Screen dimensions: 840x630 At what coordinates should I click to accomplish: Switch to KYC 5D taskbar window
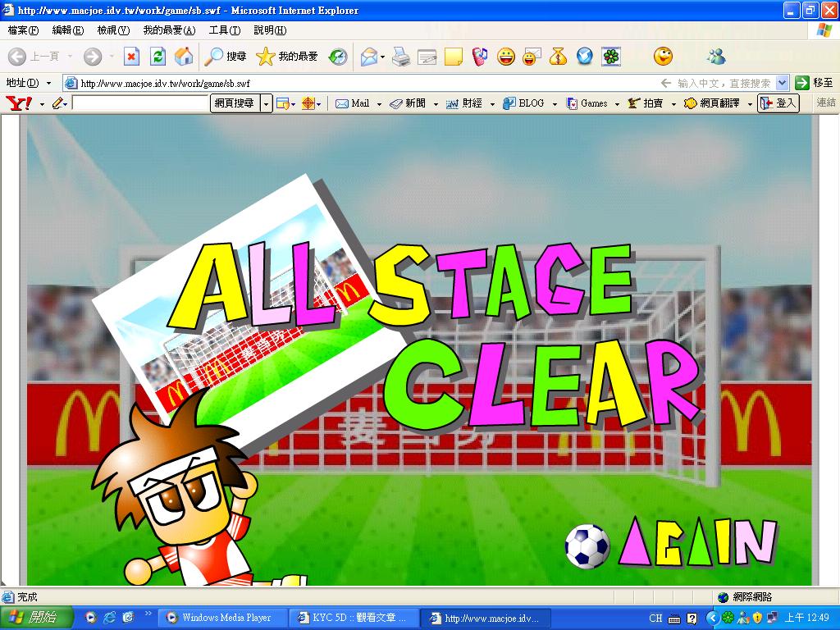tap(354, 618)
